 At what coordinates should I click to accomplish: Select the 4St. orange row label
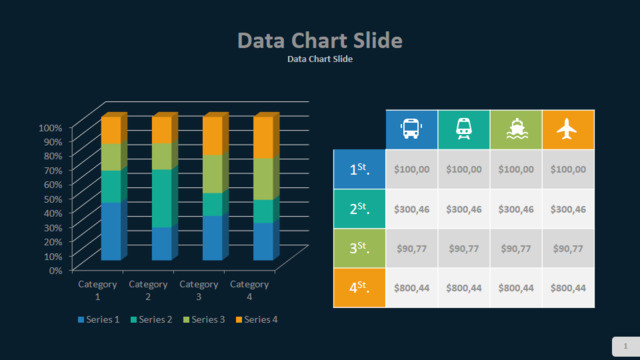[x=359, y=288]
